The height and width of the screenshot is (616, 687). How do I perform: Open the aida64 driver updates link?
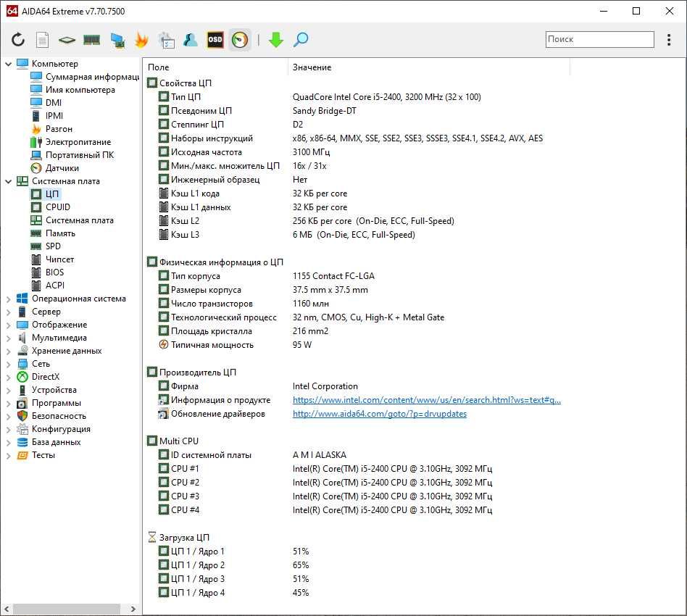[380, 414]
